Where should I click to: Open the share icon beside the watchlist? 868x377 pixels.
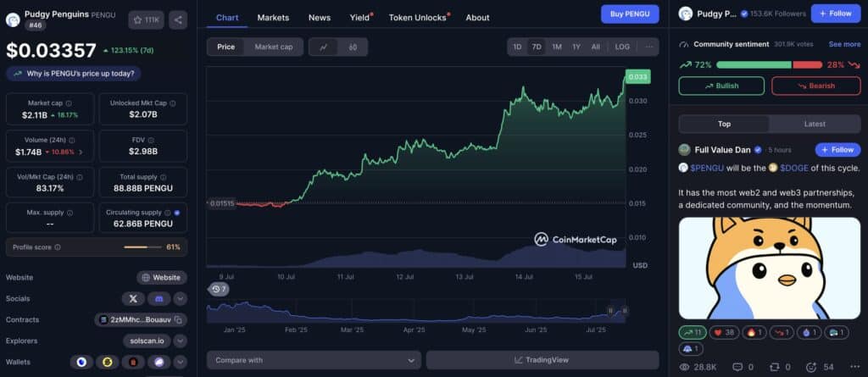point(178,20)
